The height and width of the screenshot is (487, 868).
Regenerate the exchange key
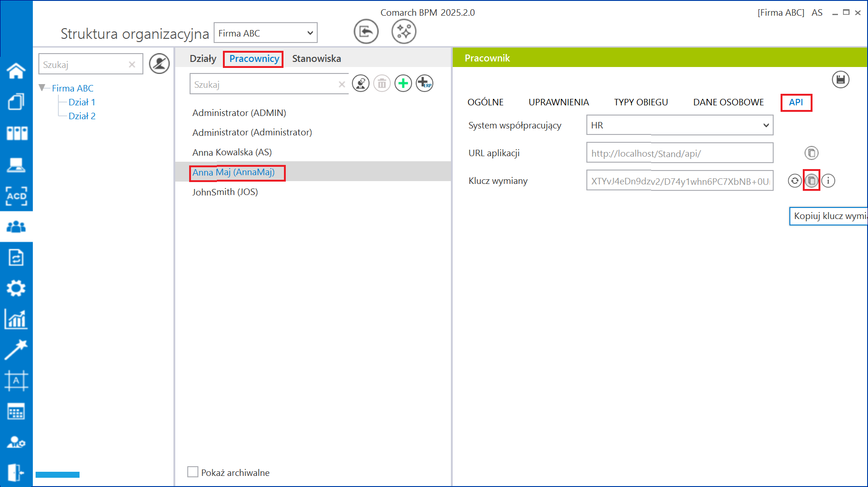coord(795,181)
